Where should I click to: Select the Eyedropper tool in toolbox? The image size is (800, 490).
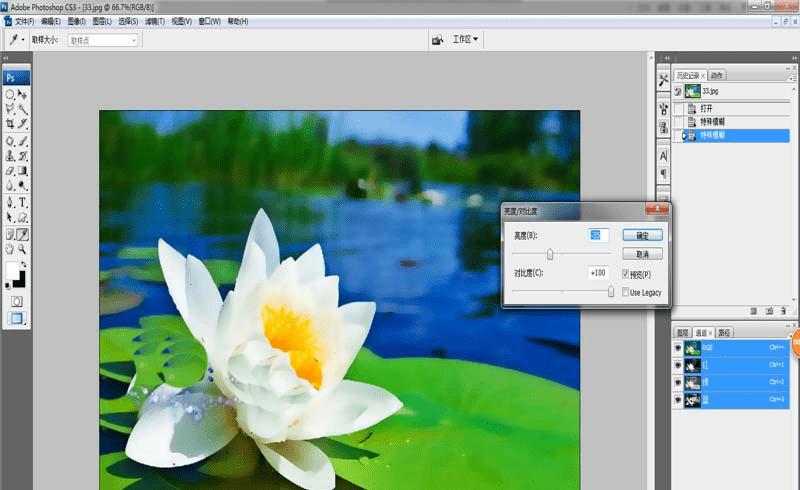pos(22,234)
